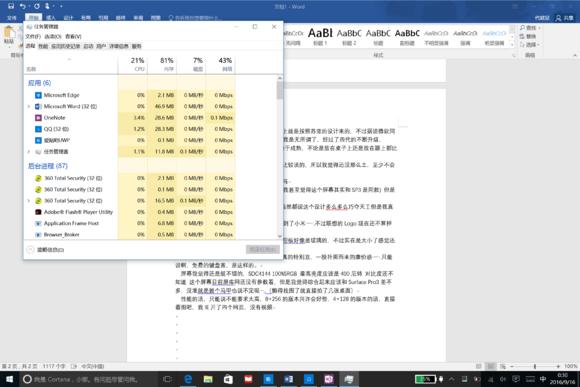Open the Windows Store taskbar icon
Viewport: 580px width, 387px height.
[x=228, y=379]
